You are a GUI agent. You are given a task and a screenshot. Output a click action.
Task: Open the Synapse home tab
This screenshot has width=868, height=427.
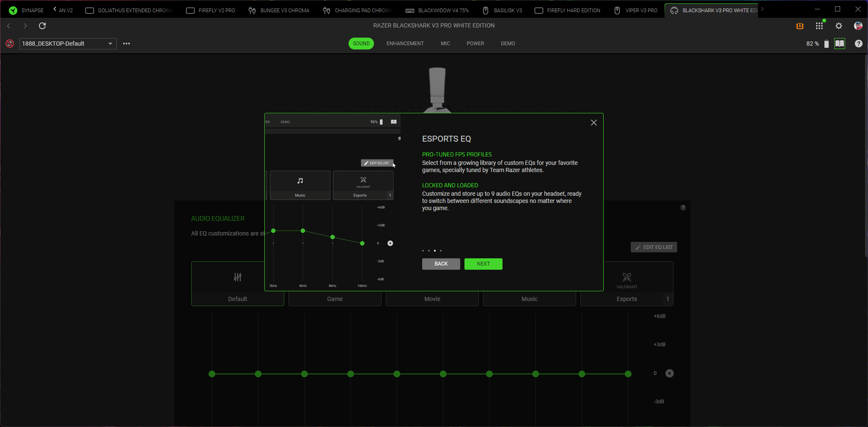point(26,10)
